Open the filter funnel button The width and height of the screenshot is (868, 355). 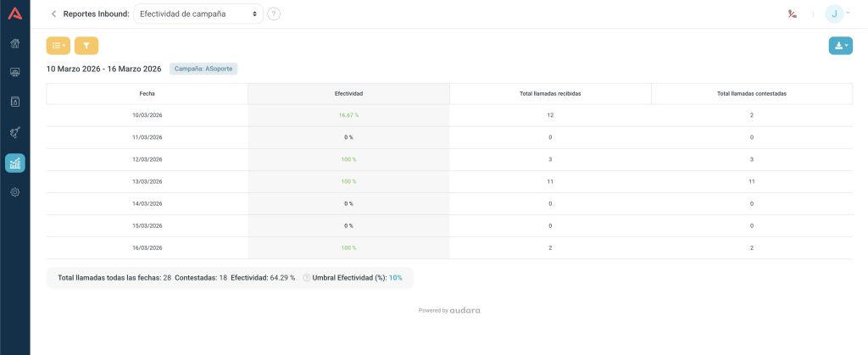(x=86, y=46)
